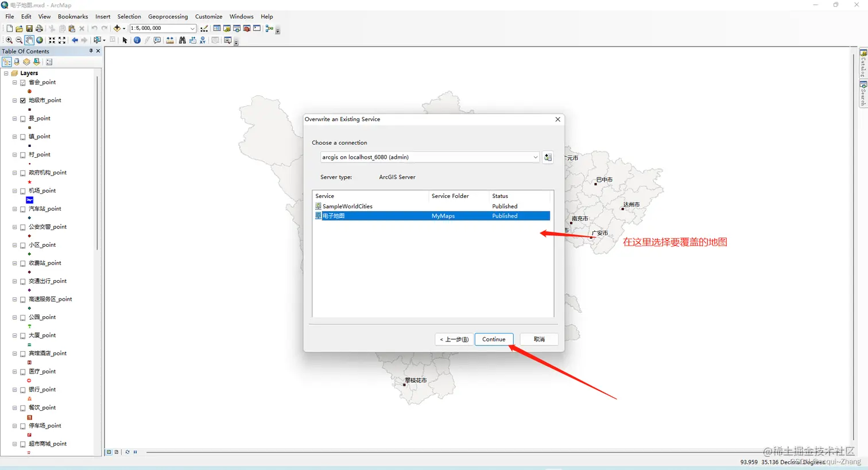The width and height of the screenshot is (868, 470).
Task: Select the Measure ruler tool
Action: coord(170,40)
